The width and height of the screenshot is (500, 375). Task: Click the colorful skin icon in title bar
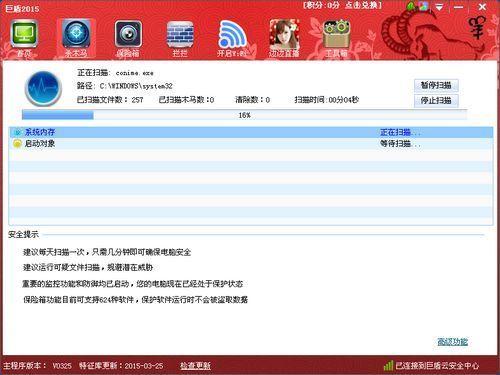[424, 6]
